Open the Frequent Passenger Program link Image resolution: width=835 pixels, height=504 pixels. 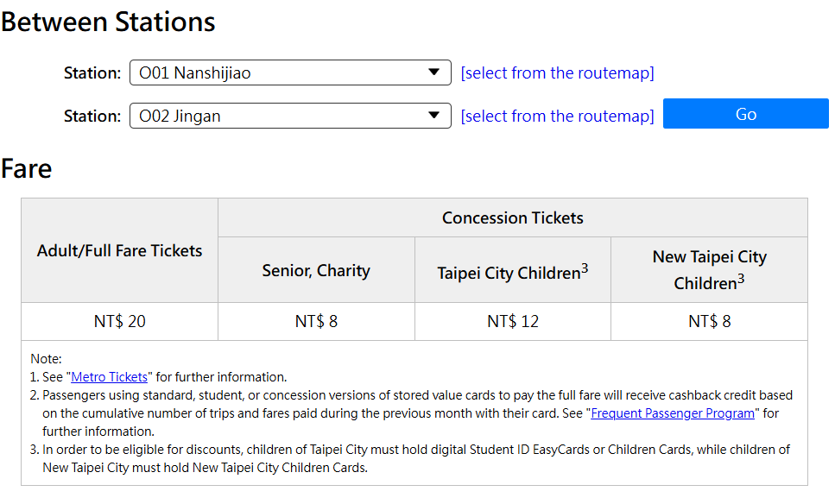click(x=673, y=413)
